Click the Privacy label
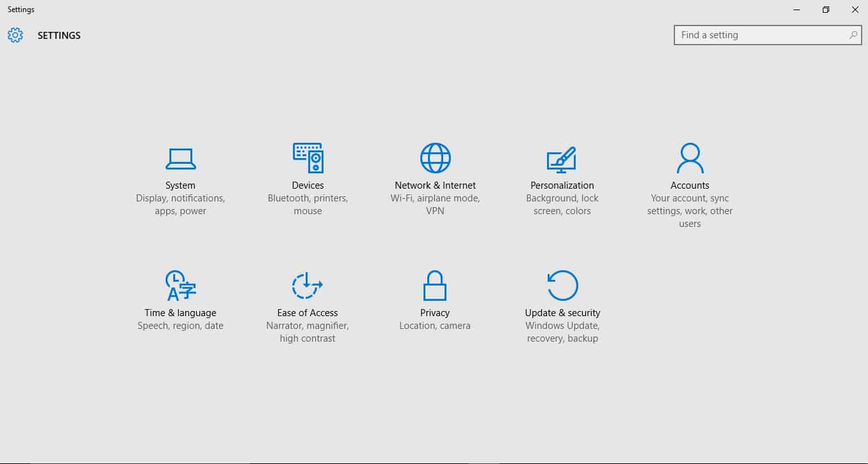This screenshot has width=868, height=464. (435, 313)
